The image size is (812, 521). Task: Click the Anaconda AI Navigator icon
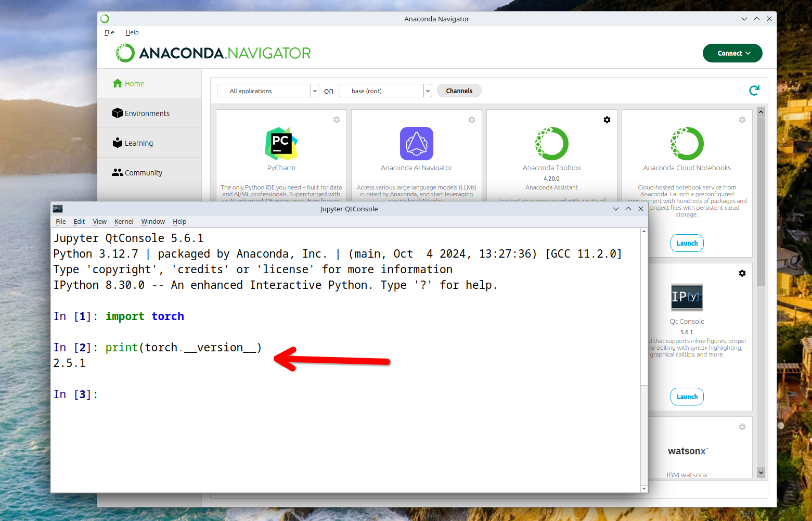417,144
